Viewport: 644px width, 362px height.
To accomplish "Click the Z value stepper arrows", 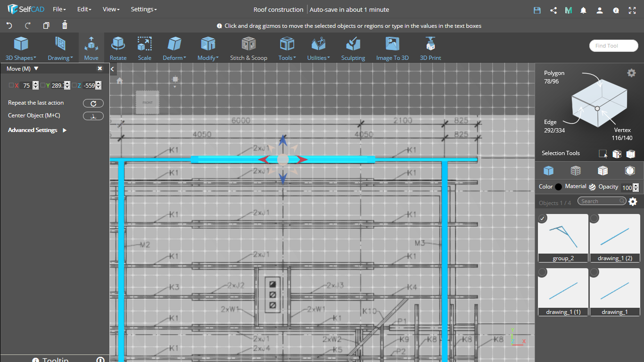I will point(98,85).
